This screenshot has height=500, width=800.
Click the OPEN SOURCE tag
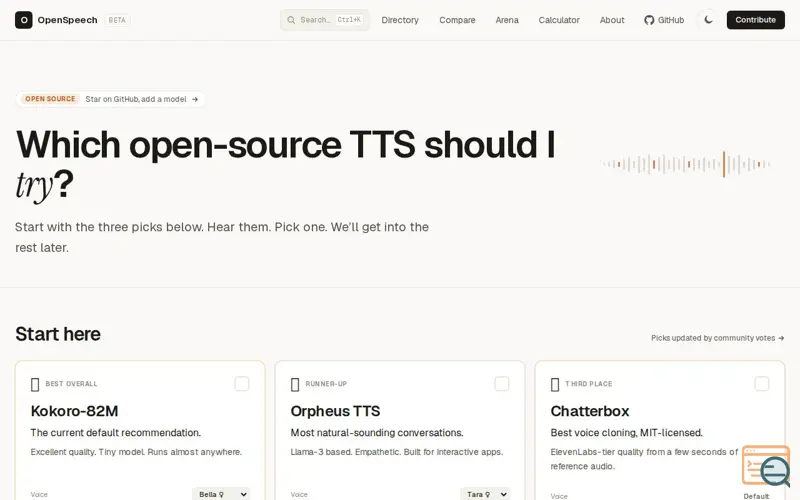pyautogui.click(x=50, y=99)
